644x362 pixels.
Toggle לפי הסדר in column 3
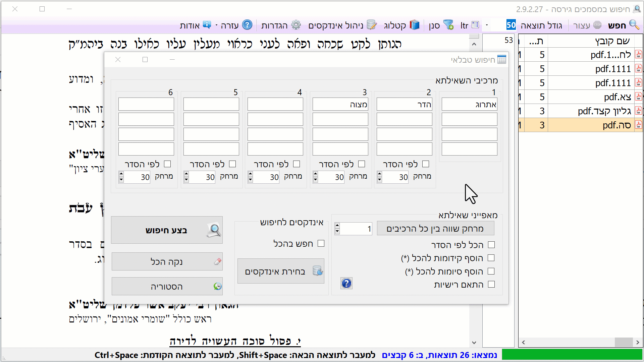(362, 164)
